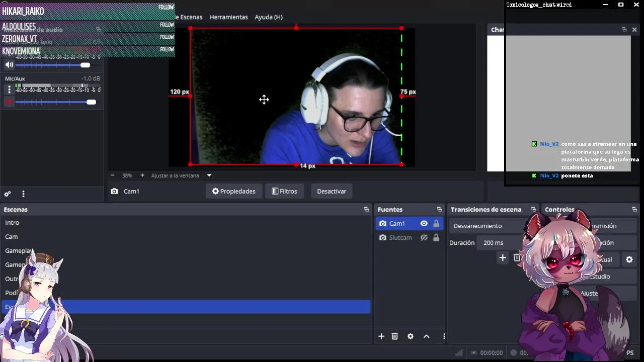Click the streaming time 00:00:00 indicator

[x=491, y=353]
